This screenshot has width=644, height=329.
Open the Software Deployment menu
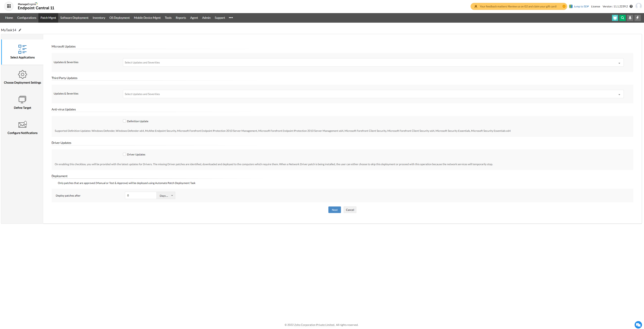[74, 18]
